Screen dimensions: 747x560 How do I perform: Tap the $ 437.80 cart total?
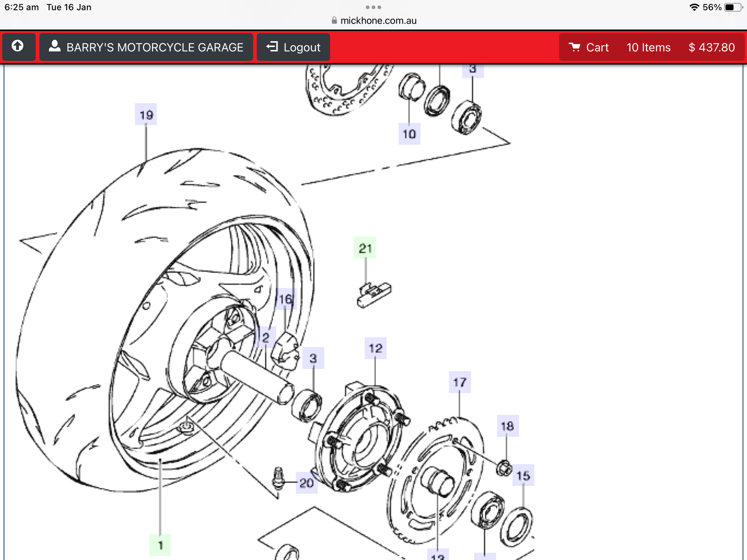pyautogui.click(x=712, y=47)
